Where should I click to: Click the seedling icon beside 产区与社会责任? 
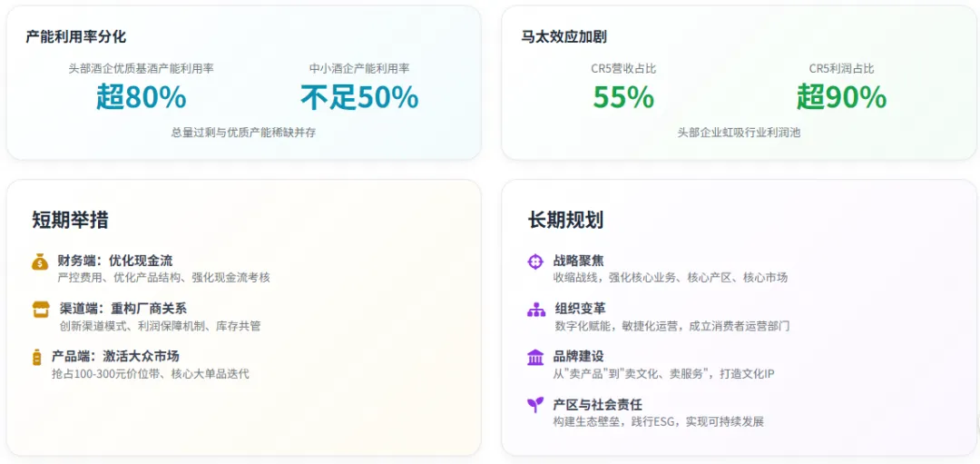[535, 405]
